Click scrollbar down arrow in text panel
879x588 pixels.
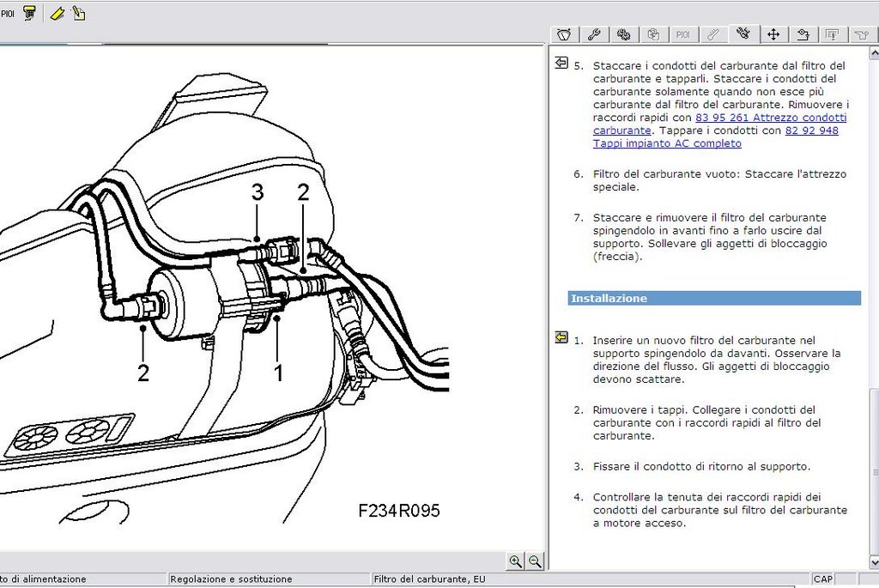(x=874, y=561)
